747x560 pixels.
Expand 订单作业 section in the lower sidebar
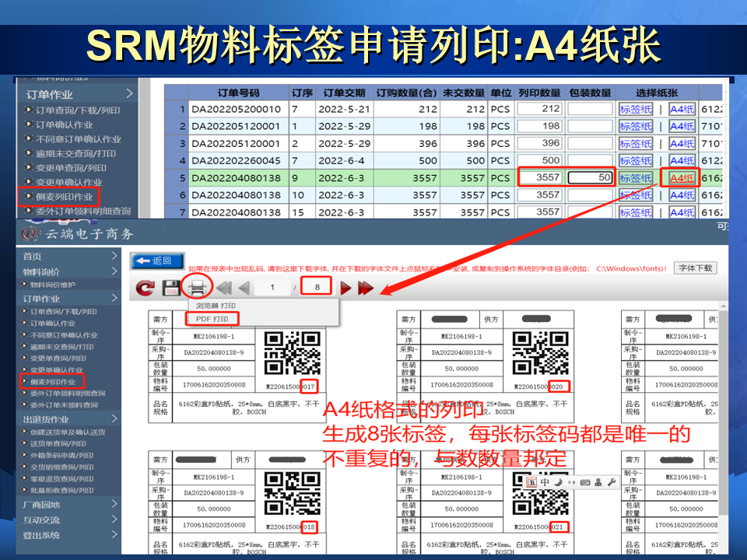pos(69,299)
